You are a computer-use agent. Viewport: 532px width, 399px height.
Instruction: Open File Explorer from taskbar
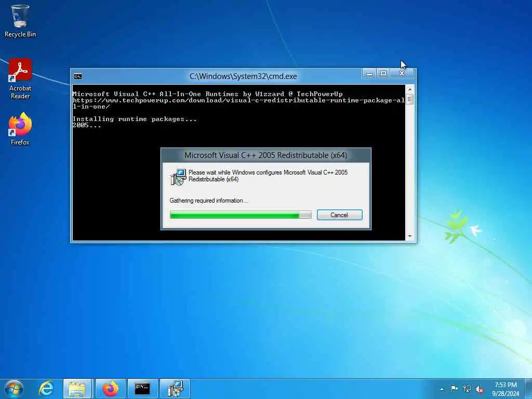77,389
